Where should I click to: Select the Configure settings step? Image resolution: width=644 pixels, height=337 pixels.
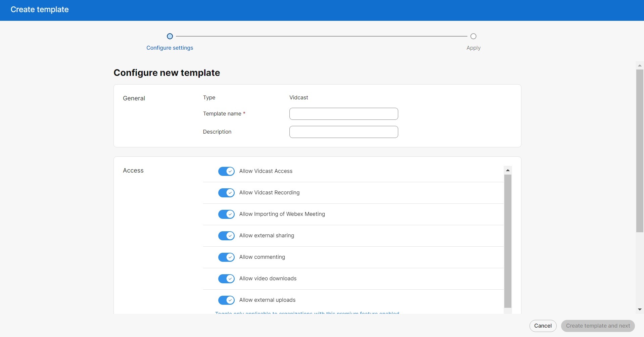[x=170, y=48]
